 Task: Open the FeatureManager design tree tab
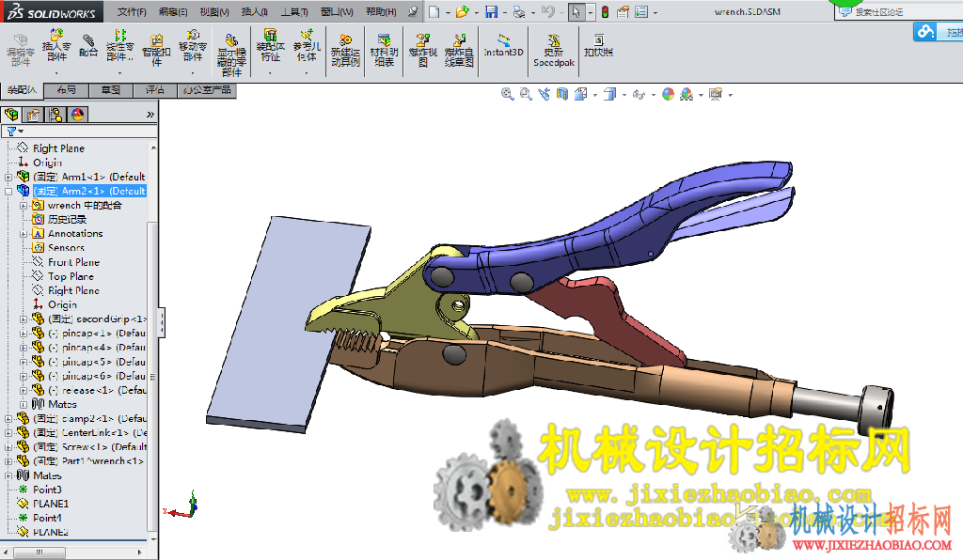coord(11,114)
